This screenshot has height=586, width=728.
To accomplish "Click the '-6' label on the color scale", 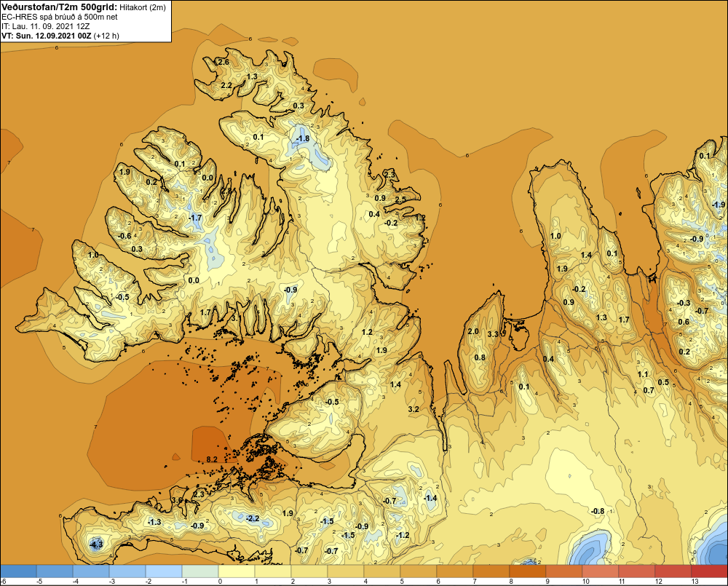I will (3, 582).
